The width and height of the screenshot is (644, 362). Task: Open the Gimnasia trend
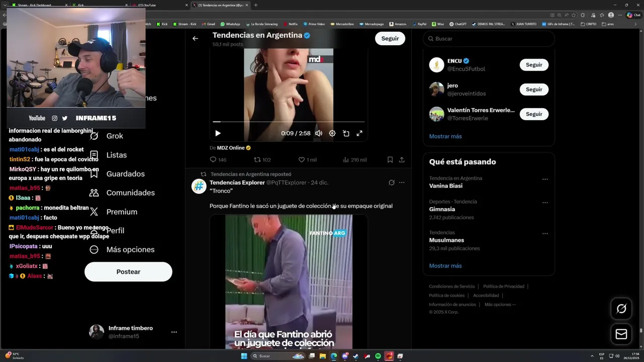pyautogui.click(x=442, y=209)
